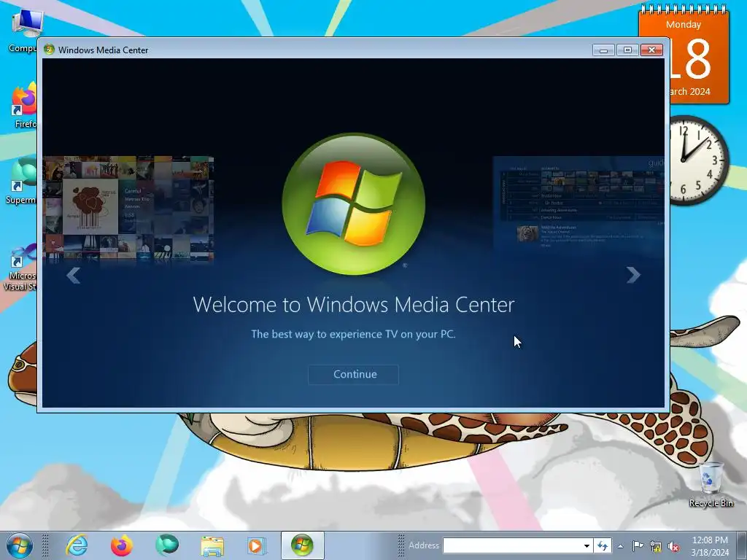This screenshot has height=560, width=747.
Task: Open Supermium browser from the taskbar
Action: [x=167, y=545]
